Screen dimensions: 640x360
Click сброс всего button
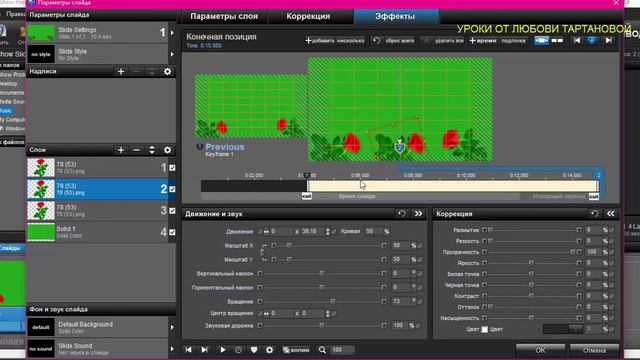[393, 40]
